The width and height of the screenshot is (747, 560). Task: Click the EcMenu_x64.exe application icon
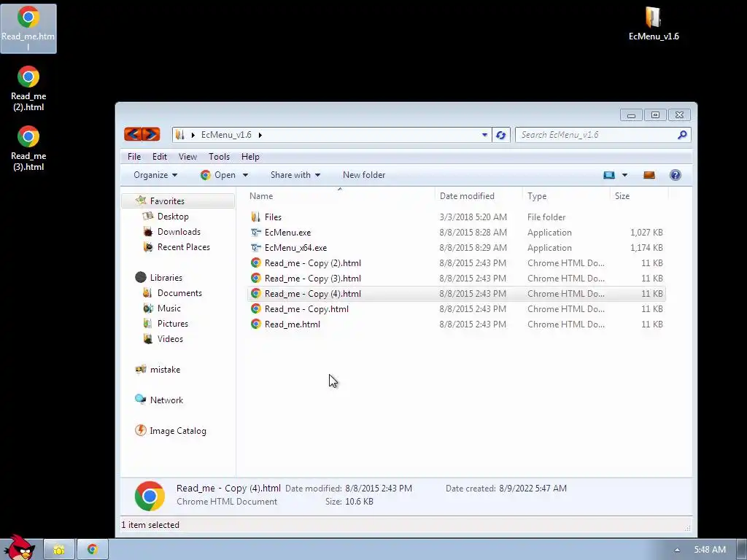256,248
